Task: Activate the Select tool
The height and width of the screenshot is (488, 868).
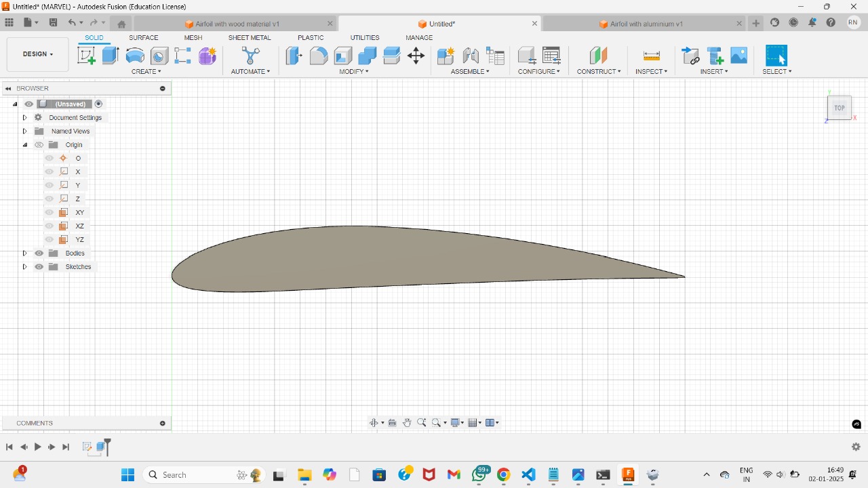Action: click(x=776, y=56)
